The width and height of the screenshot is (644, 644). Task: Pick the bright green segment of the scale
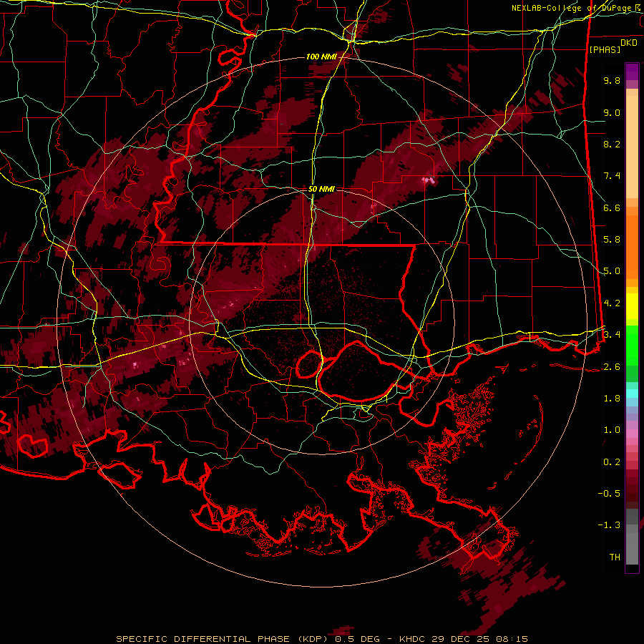point(632,347)
